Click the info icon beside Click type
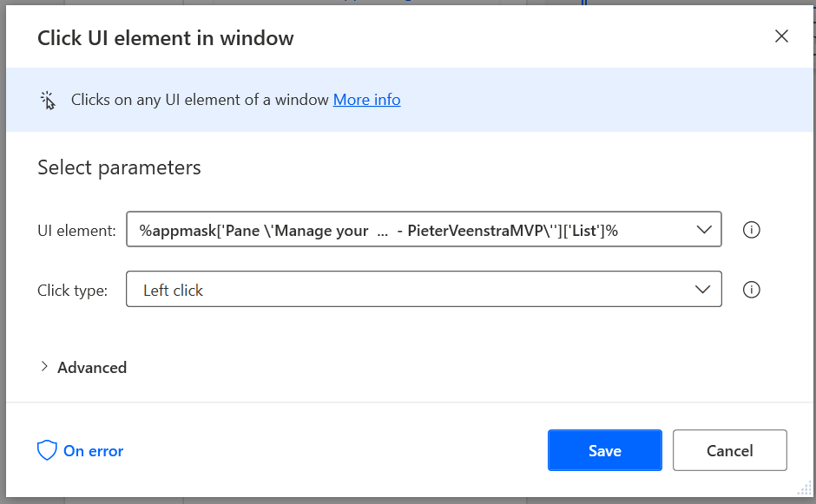This screenshot has height=504, width=816. (751, 290)
